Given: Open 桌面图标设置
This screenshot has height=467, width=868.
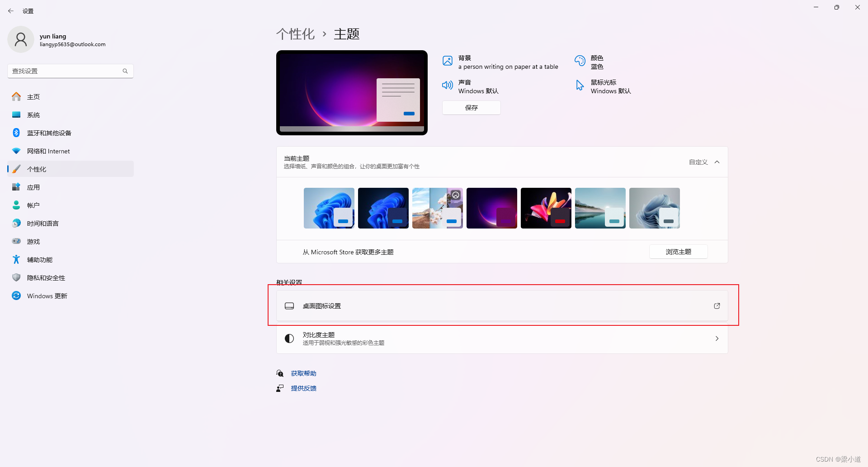Looking at the screenshot, I should pos(502,306).
